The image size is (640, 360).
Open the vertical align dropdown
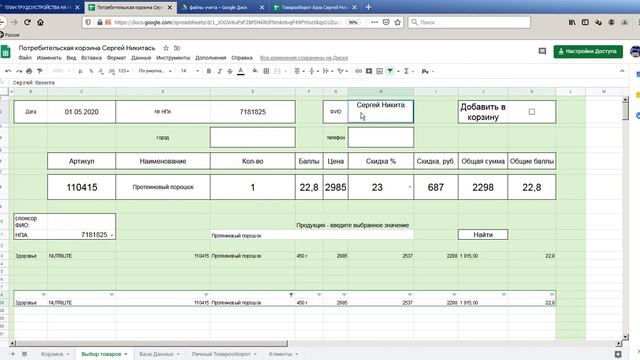click(313, 71)
